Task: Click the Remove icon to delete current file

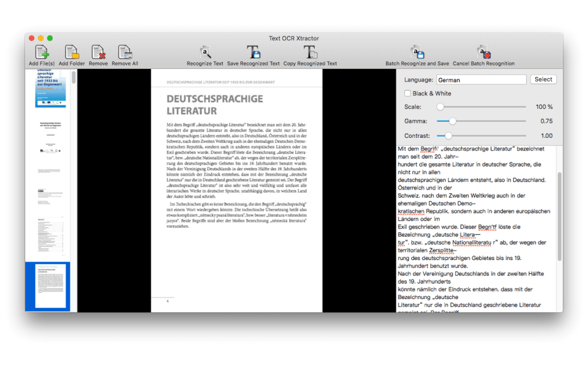Action: 98,53
